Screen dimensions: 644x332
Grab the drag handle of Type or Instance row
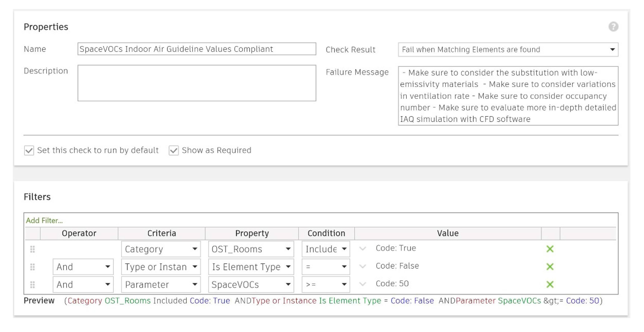[x=32, y=267]
